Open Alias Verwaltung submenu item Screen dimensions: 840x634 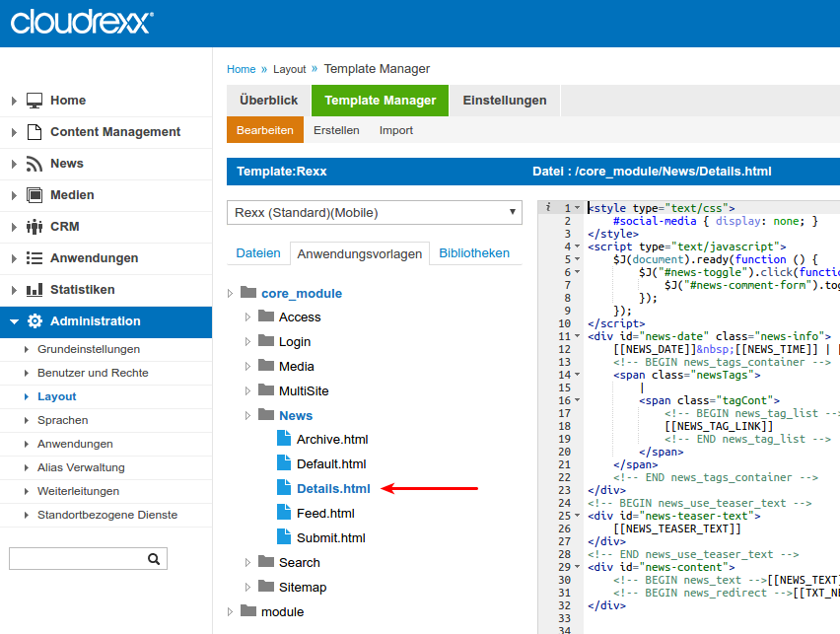[x=81, y=467]
